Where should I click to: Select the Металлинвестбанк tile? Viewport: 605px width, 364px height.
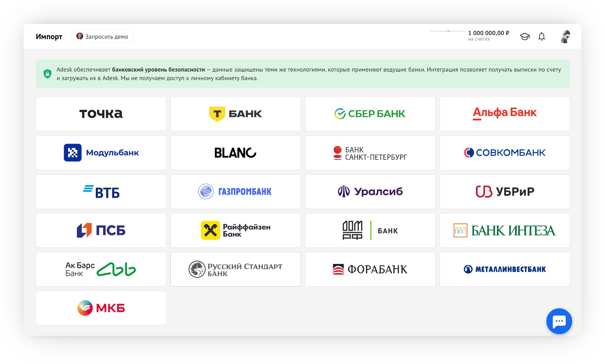tap(504, 269)
